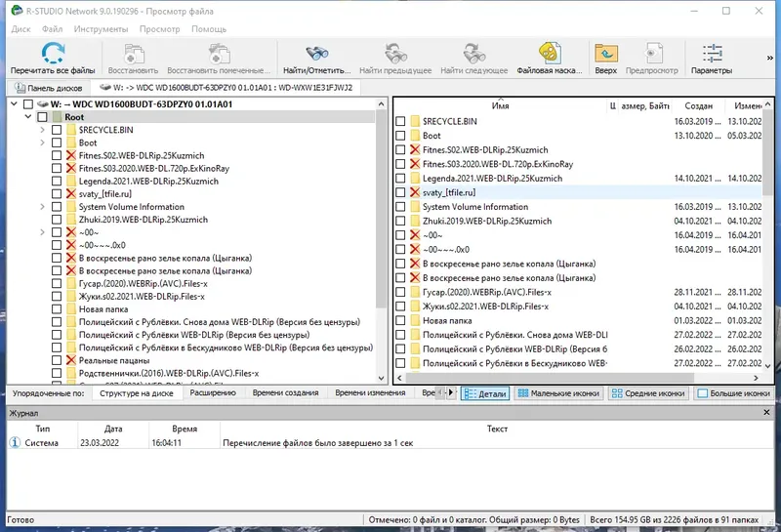Open the Файловая маска tool
This screenshot has height=532, width=781.
coord(550,54)
